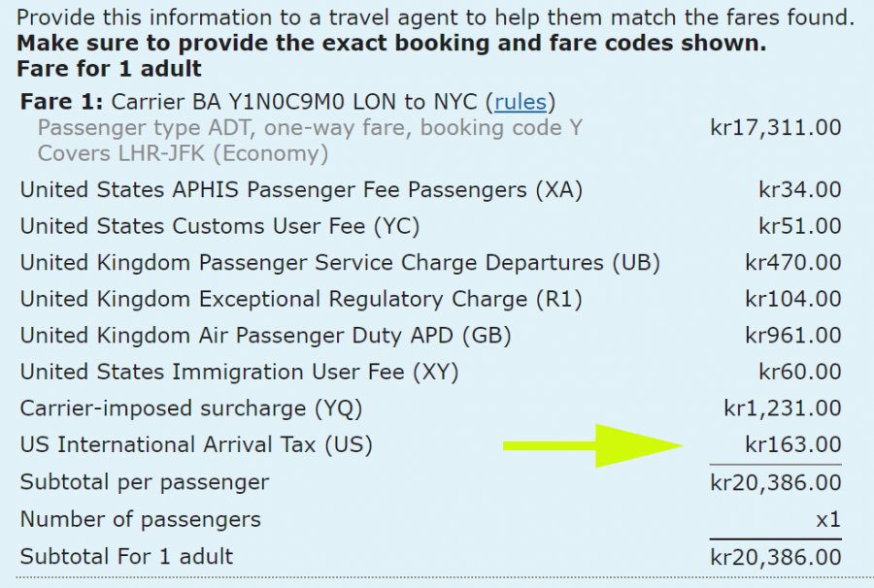Open the fare rules link
874x588 pixels.
pyautogui.click(x=523, y=102)
